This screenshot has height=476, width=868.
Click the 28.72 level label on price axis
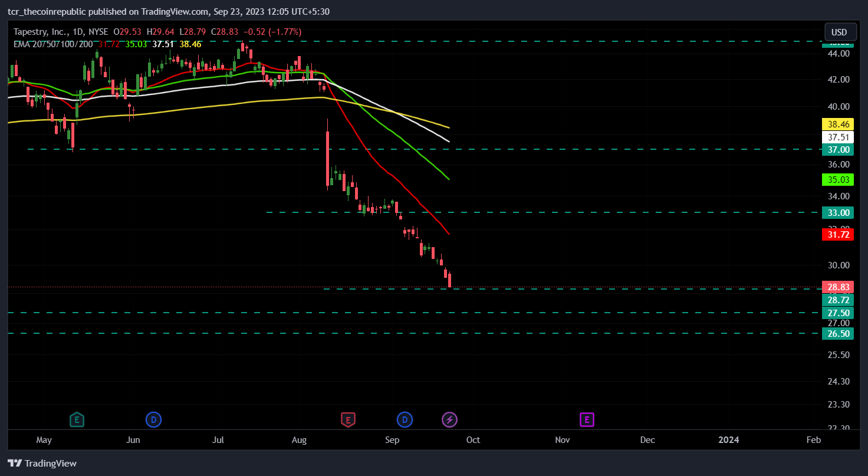coord(837,300)
